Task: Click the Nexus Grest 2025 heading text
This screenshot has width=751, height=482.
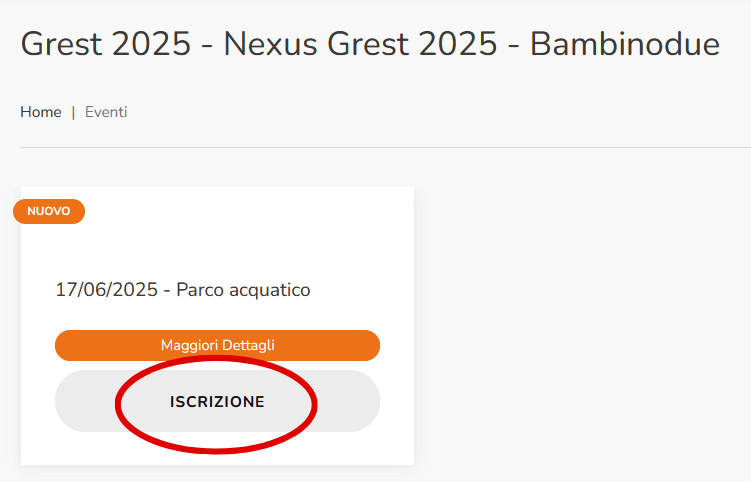Action: point(360,43)
